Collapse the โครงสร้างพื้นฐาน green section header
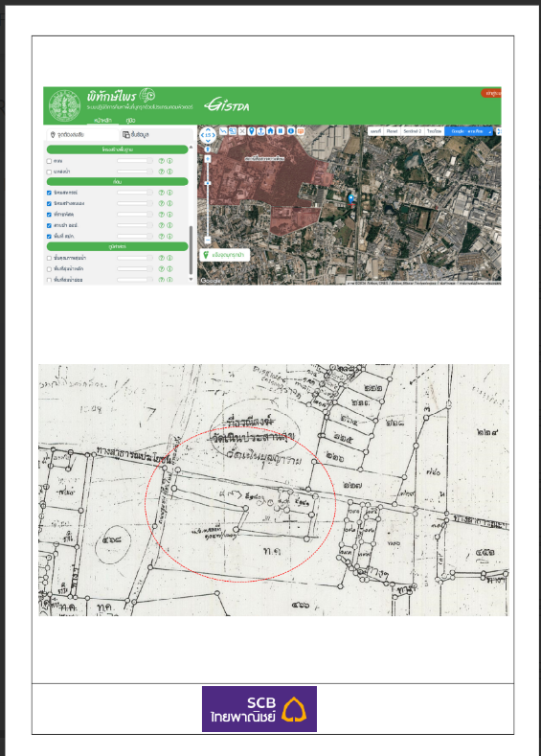The height and width of the screenshot is (756, 541). [x=117, y=149]
